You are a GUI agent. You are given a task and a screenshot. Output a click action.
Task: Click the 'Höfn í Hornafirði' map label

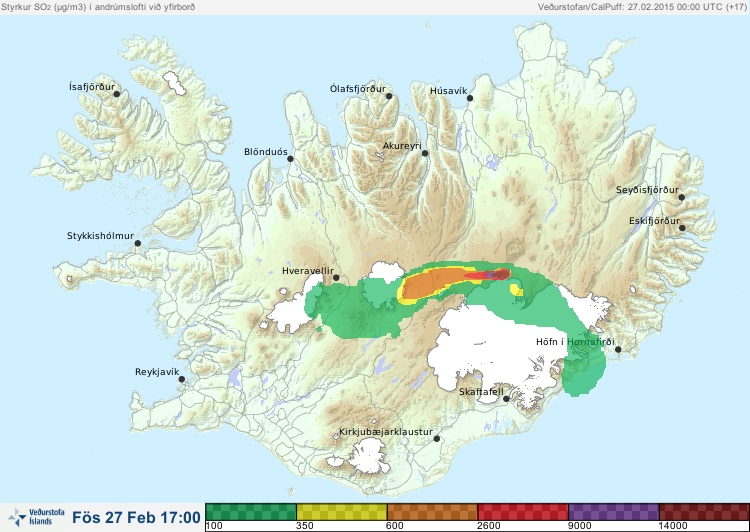(575, 342)
